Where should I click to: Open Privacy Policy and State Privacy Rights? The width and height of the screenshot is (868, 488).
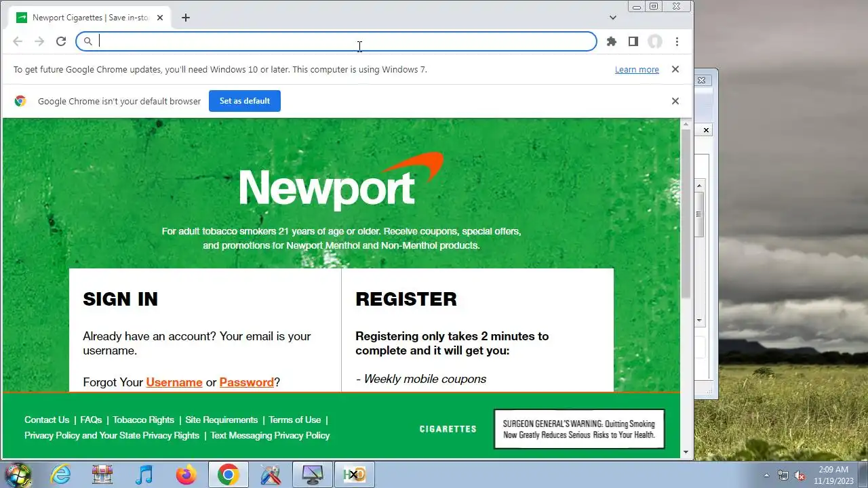112,435
